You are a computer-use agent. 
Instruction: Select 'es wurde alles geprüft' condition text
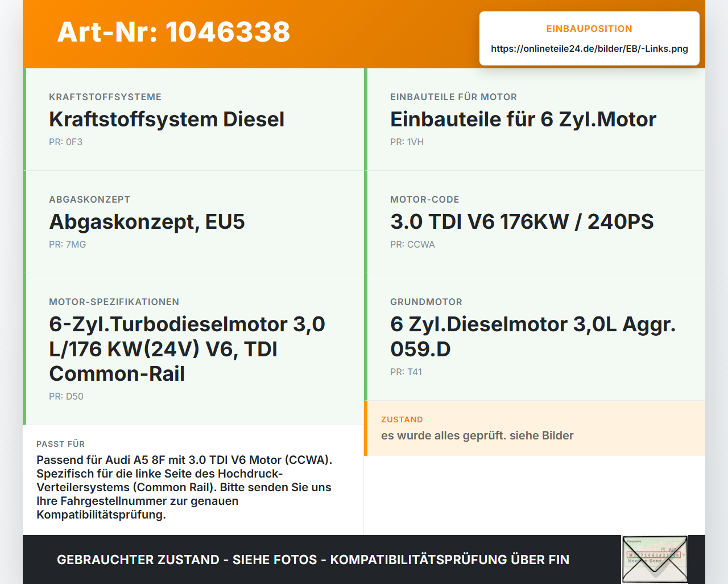tap(477, 435)
